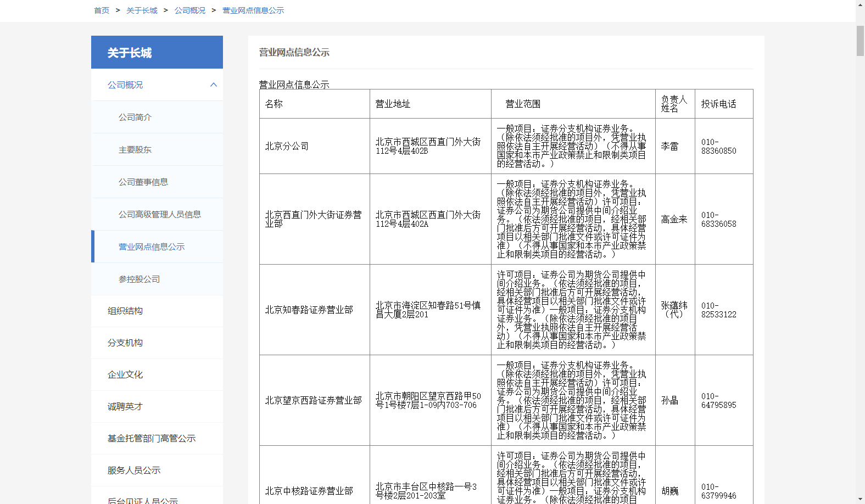Click the 关于长城 sidebar header

(x=157, y=52)
